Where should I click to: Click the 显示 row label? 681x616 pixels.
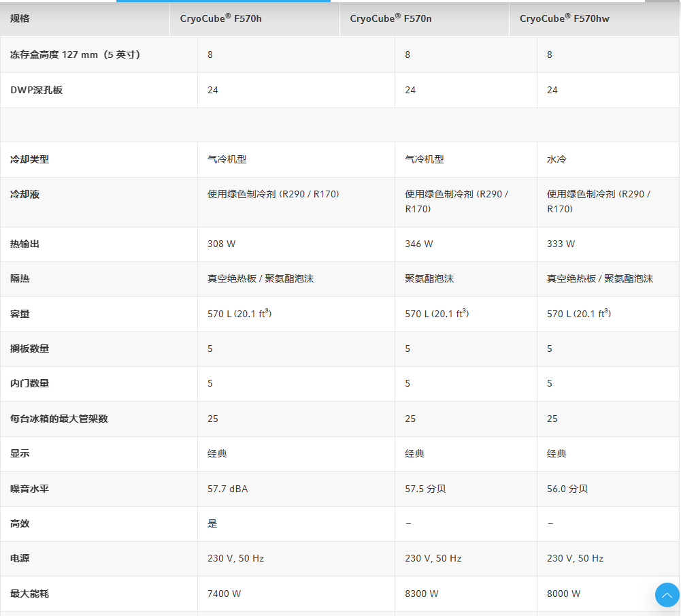click(x=20, y=453)
